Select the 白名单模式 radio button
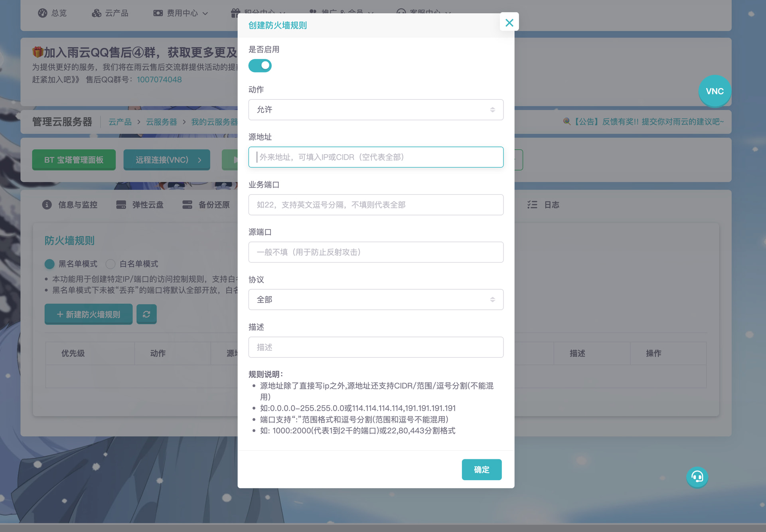The height and width of the screenshot is (532, 766). tap(111, 264)
